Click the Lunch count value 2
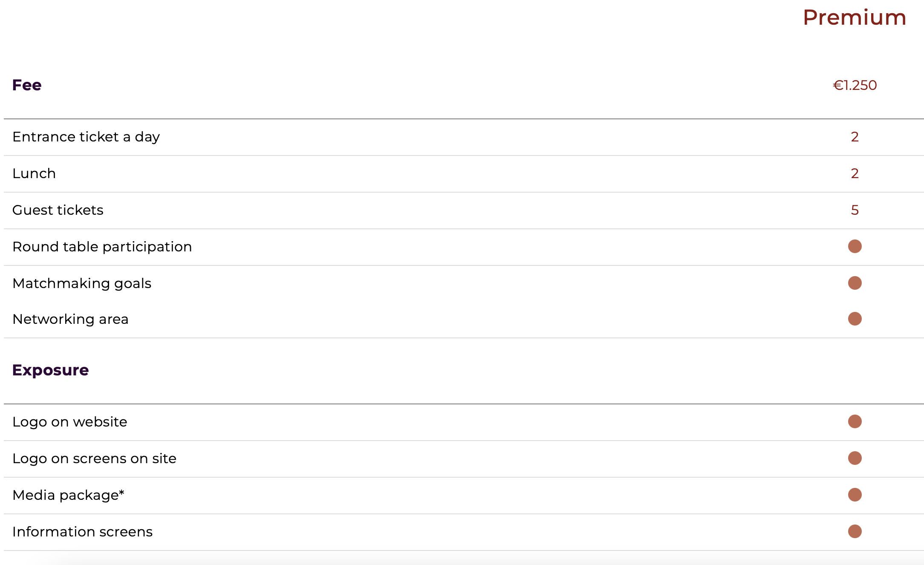924x565 pixels. click(855, 173)
